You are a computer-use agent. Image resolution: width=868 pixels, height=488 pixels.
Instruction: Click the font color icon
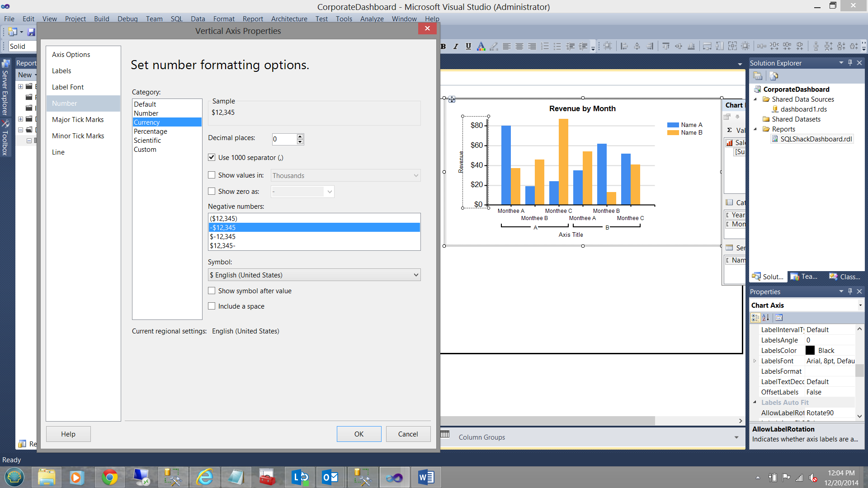tap(481, 46)
